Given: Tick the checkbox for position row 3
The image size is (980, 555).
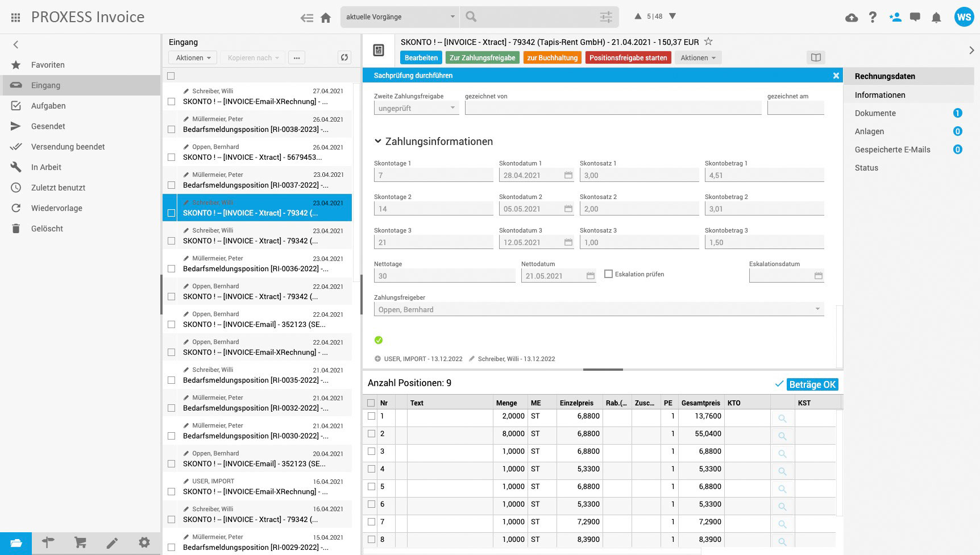Looking at the screenshot, I should click(372, 452).
